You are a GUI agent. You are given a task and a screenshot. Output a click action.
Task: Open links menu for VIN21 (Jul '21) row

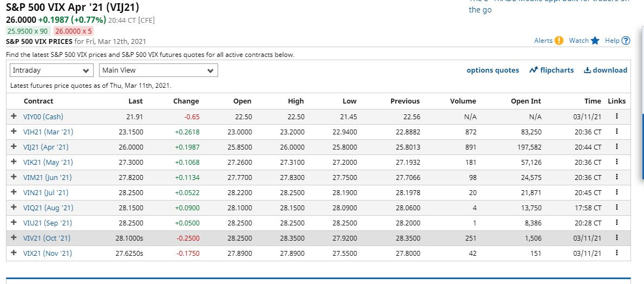(616, 192)
